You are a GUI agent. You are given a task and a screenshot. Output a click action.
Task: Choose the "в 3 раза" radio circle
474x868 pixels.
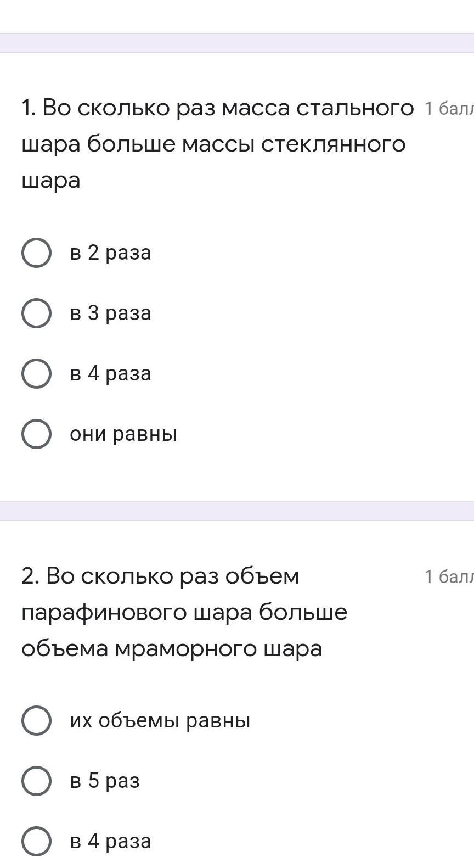[36, 313]
